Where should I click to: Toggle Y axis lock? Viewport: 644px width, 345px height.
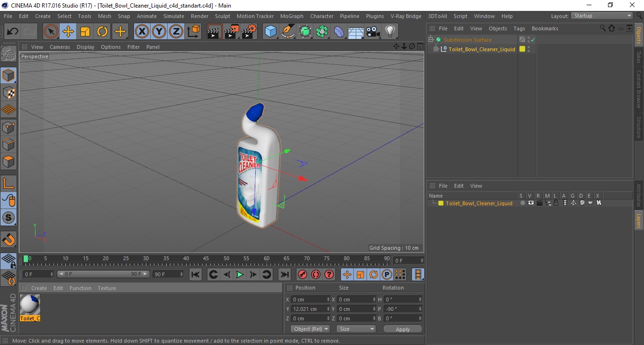159,32
